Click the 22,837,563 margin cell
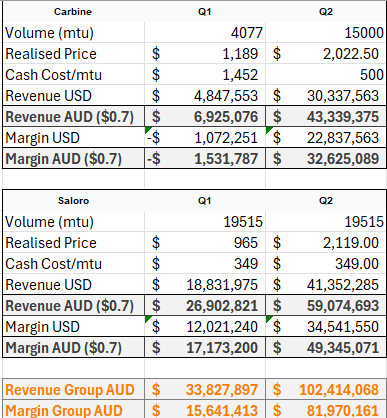This screenshot has height=418, width=387. click(326, 138)
